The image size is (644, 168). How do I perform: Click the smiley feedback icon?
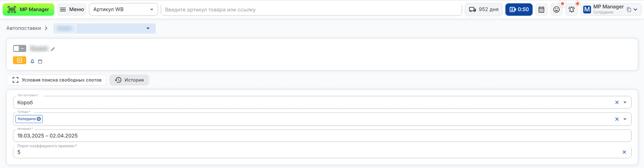(x=556, y=9)
